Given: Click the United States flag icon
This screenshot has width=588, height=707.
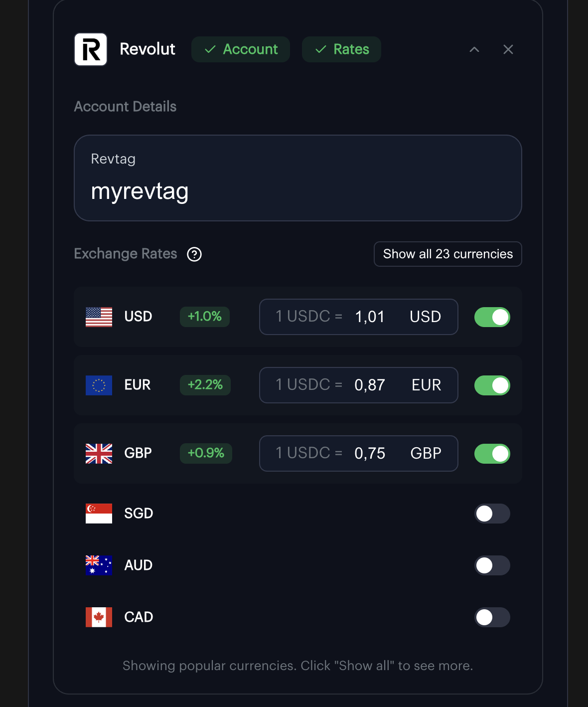Looking at the screenshot, I should (x=99, y=317).
